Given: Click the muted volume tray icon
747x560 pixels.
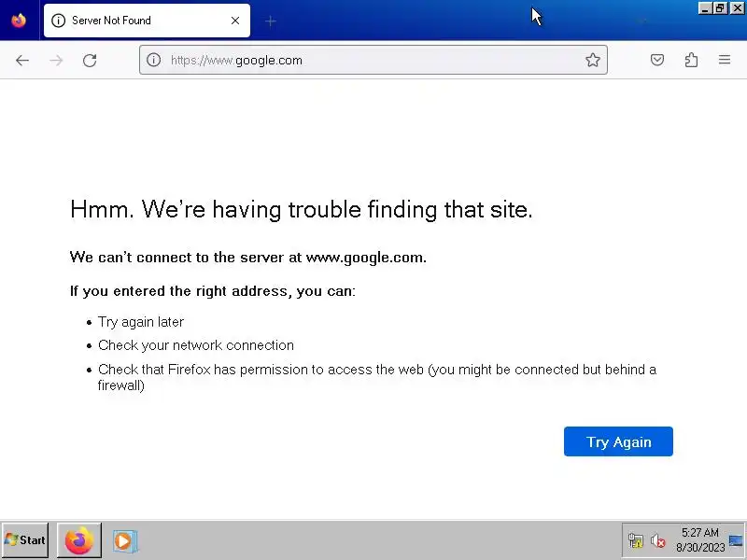Looking at the screenshot, I should pyautogui.click(x=657, y=540).
